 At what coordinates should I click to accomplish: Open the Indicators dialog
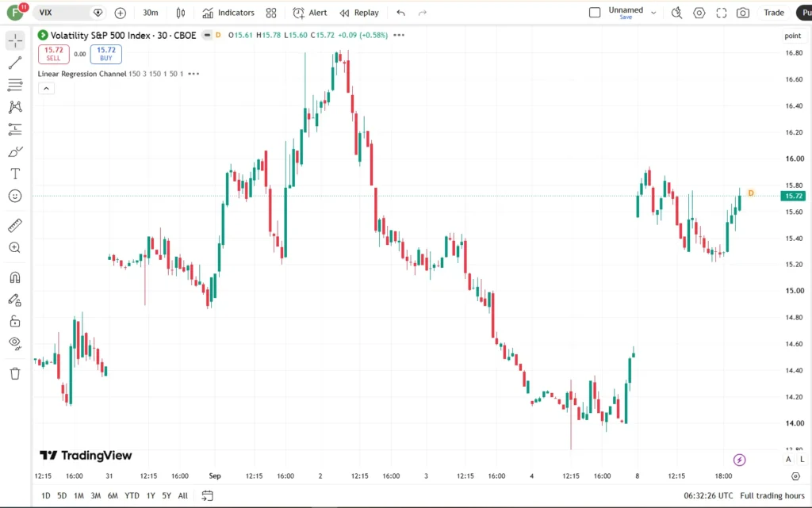pyautogui.click(x=228, y=13)
